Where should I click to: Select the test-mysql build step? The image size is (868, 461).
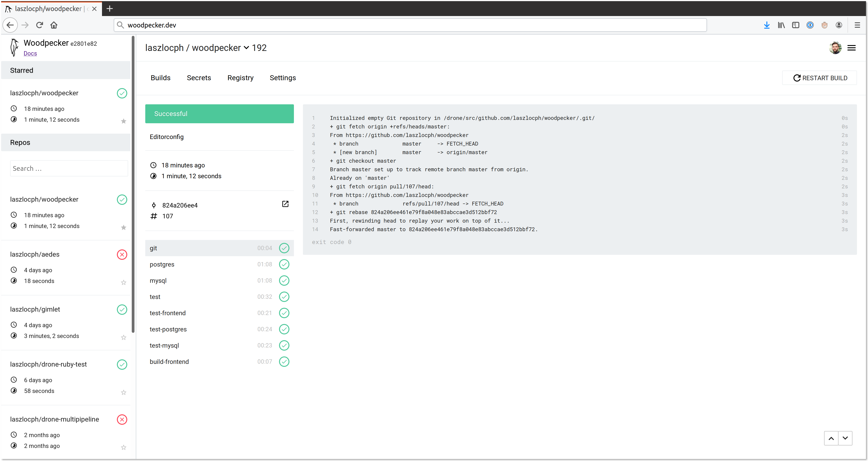[x=219, y=345]
